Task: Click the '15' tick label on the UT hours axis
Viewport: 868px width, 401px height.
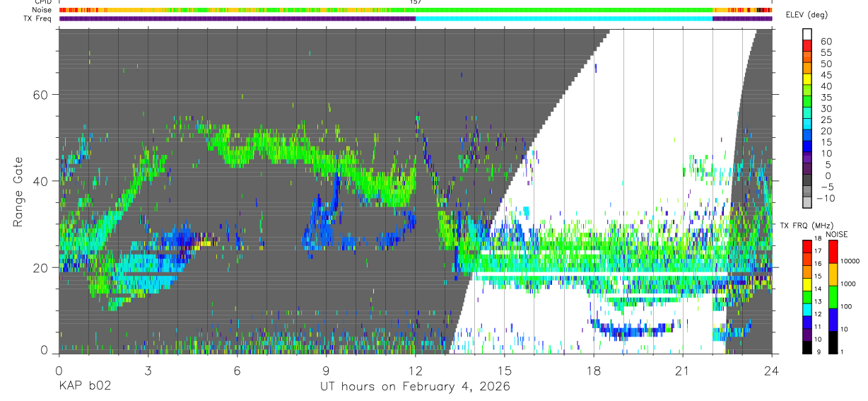Action: pos(505,371)
